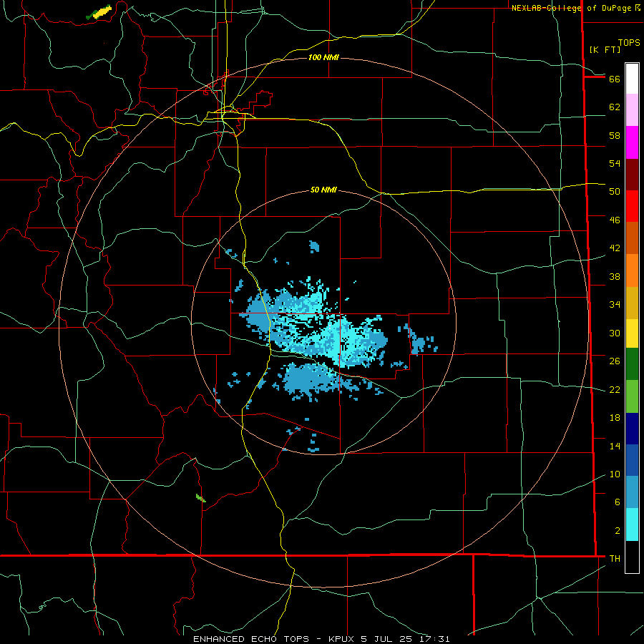Click the dark red maroon legend band

pos(632,175)
